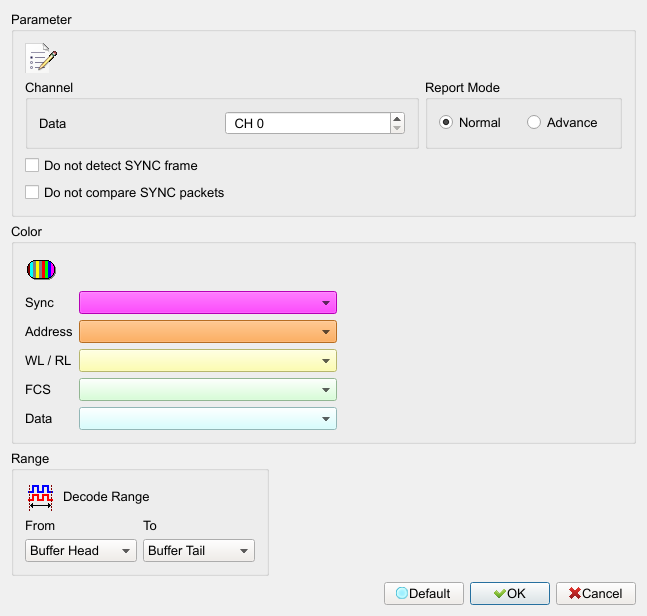The height and width of the screenshot is (616, 647).
Task: Click the rainbow Color section icon
Action: click(x=41, y=270)
